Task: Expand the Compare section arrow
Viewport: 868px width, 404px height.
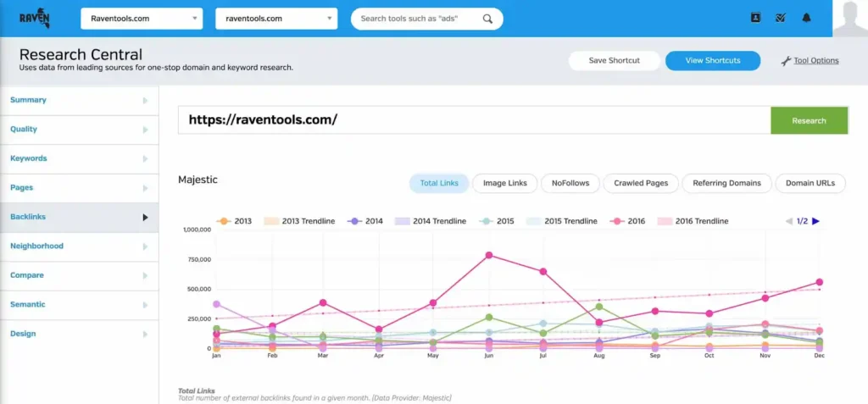Action: [146, 275]
